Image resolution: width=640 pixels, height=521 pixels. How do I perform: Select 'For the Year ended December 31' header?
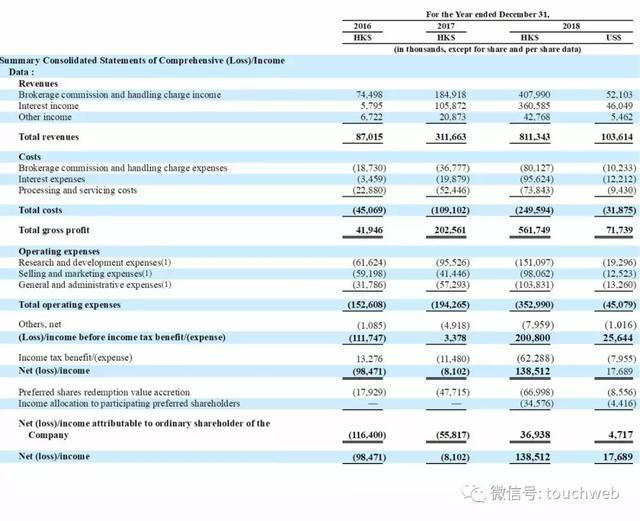488,14
